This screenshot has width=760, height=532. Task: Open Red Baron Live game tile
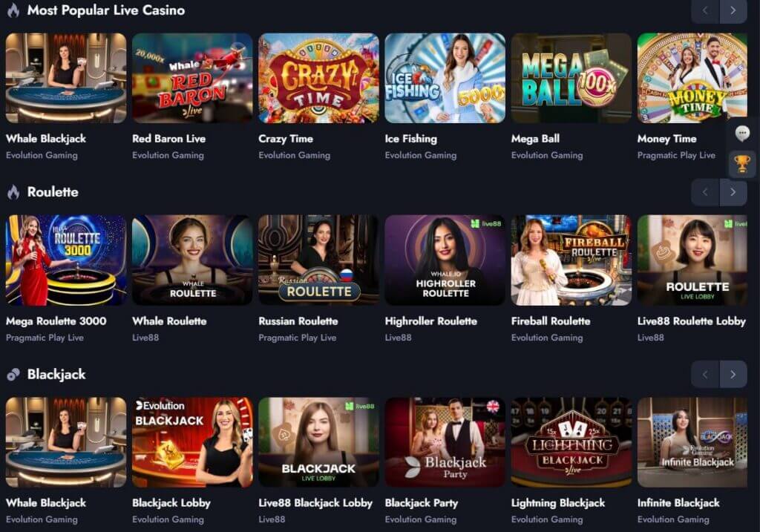coord(192,78)
